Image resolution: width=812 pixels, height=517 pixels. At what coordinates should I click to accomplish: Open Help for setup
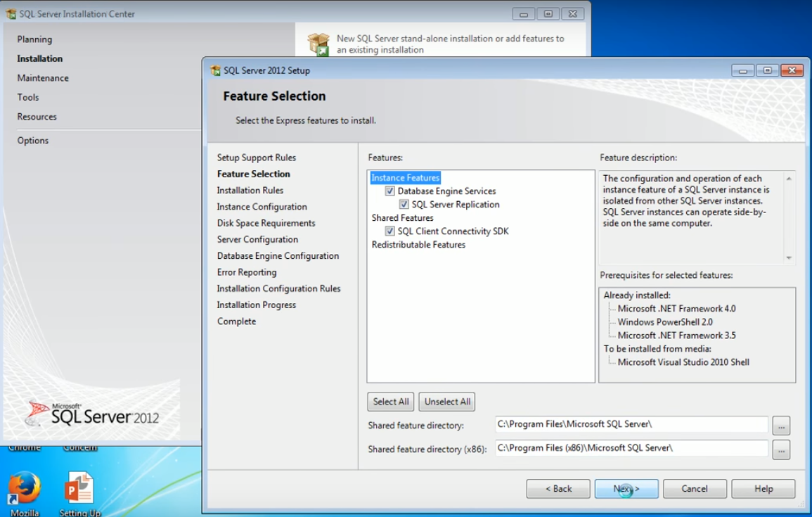pos(763,488)
